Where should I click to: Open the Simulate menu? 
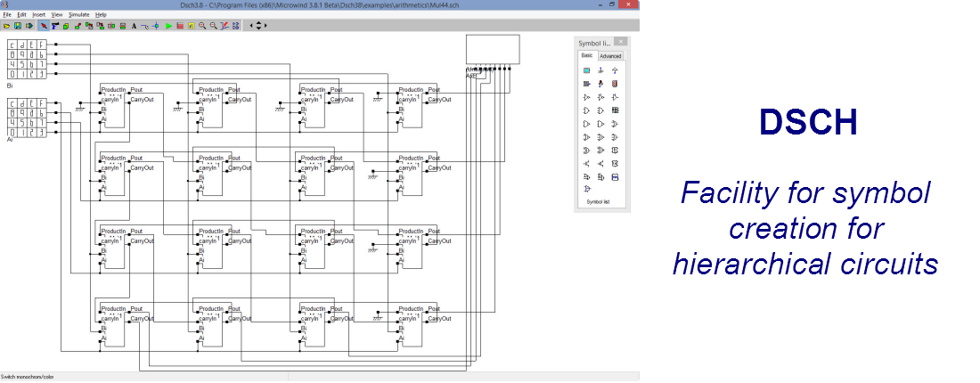tap(78, 14)
